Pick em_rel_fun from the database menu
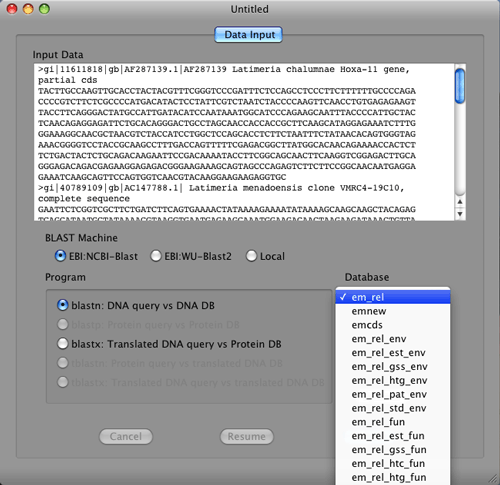The height and width of the screenshot is (485, 500). pos(393,422)
